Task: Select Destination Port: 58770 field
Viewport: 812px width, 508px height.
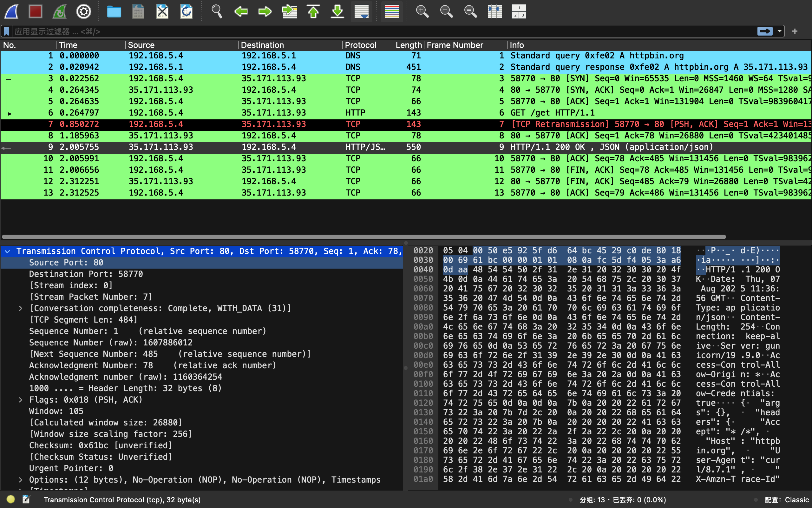Action: coord(201,274)
